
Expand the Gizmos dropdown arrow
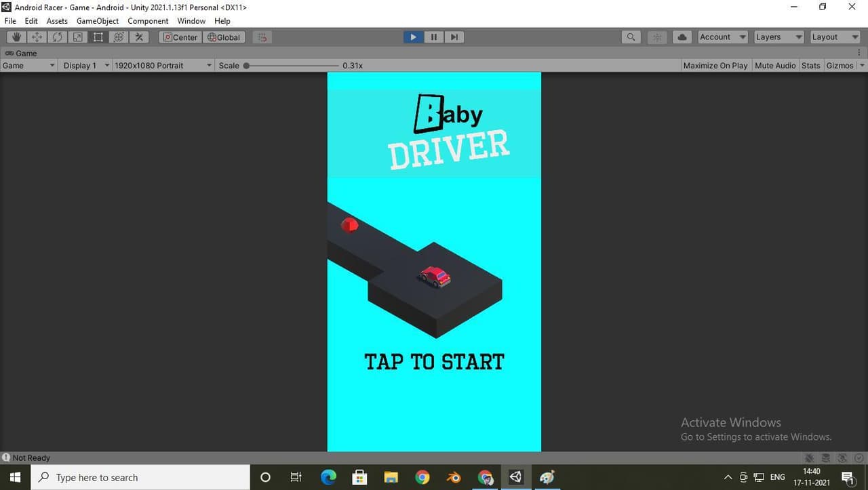[x=862, y=66]
